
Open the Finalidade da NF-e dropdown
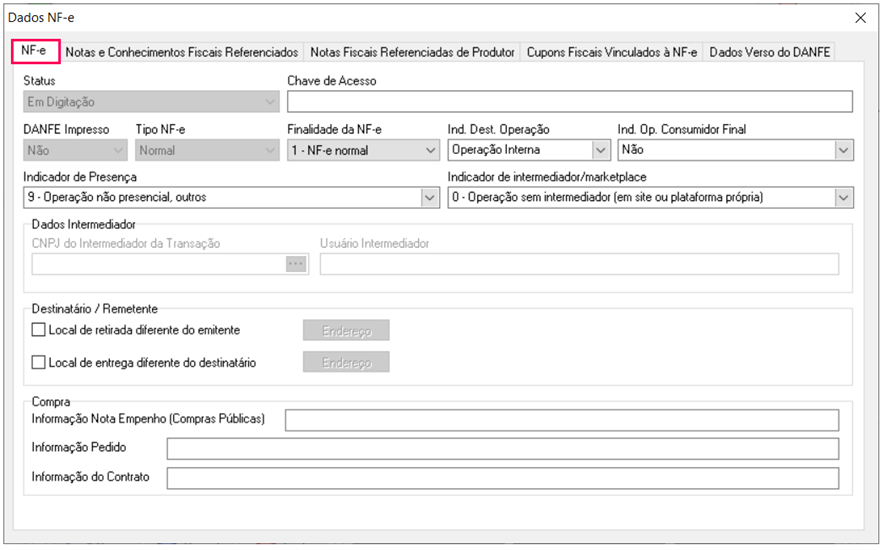(x=430, y=150)
